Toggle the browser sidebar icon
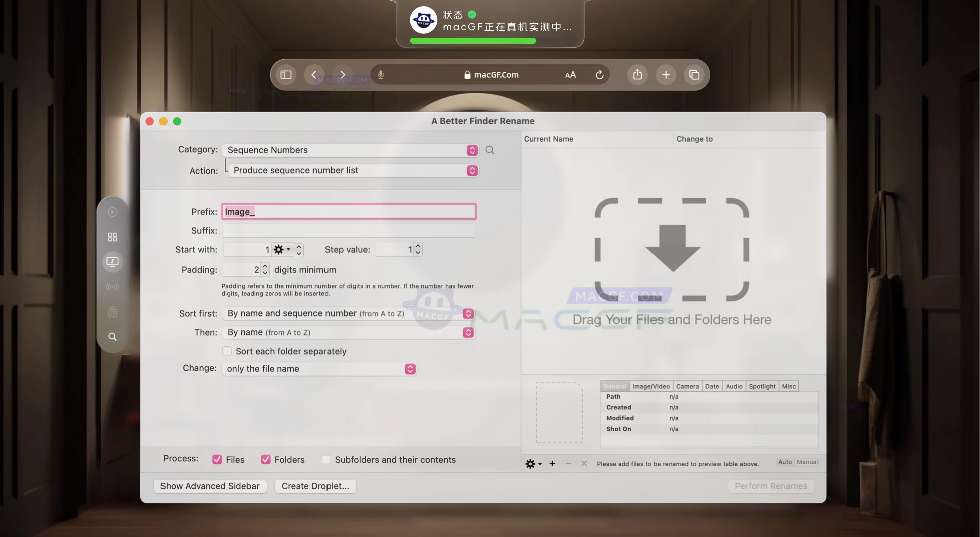 tap(286, 75)
